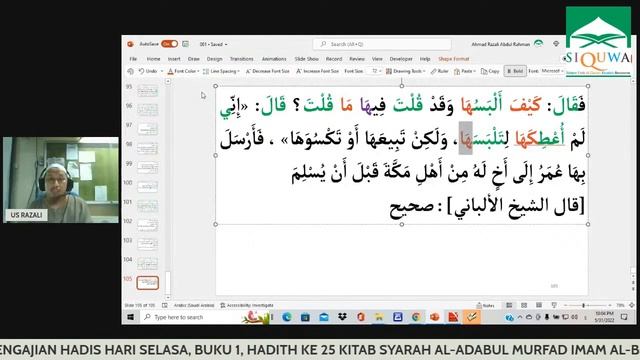Toggle the Ruler button

[440, 71]
